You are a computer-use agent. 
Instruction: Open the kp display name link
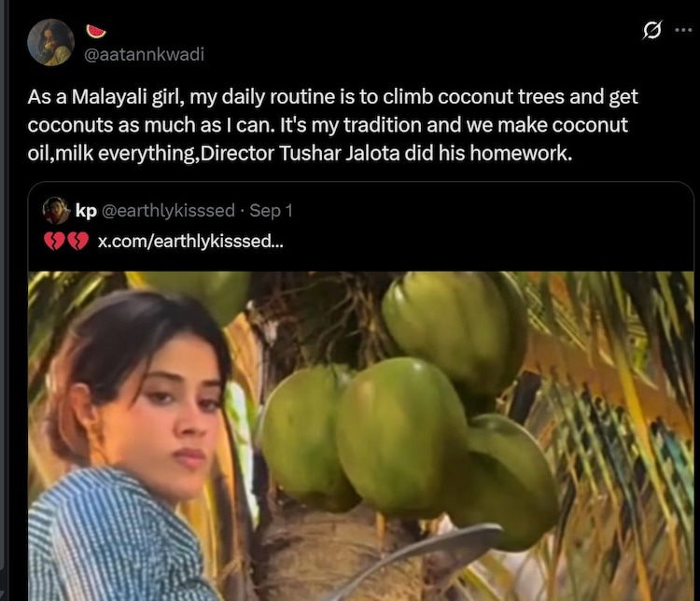[x=87, y=211]
